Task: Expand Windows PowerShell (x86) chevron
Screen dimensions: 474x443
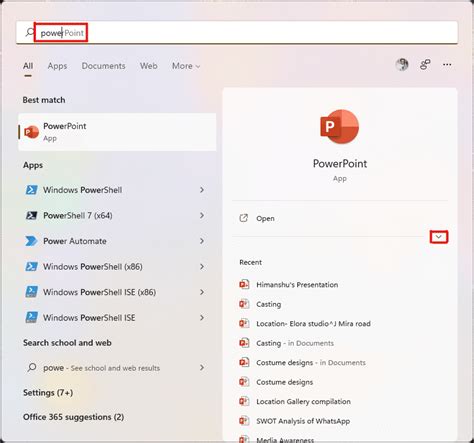Action: [202, 266]
